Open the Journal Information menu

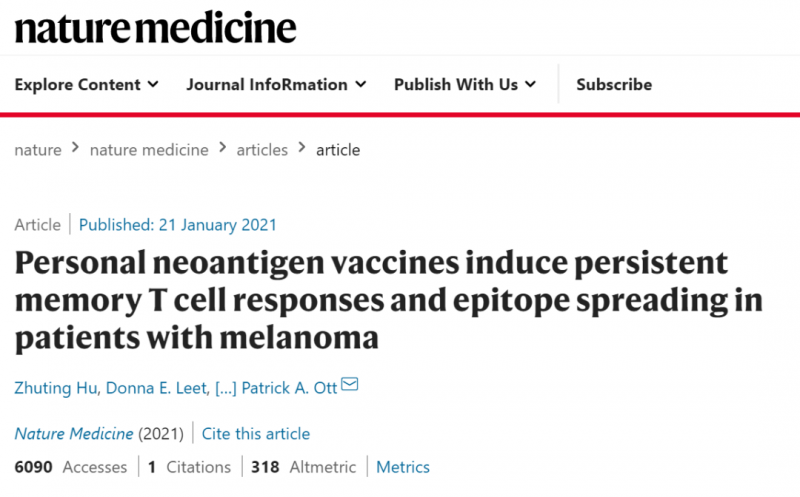click(276, 84)
